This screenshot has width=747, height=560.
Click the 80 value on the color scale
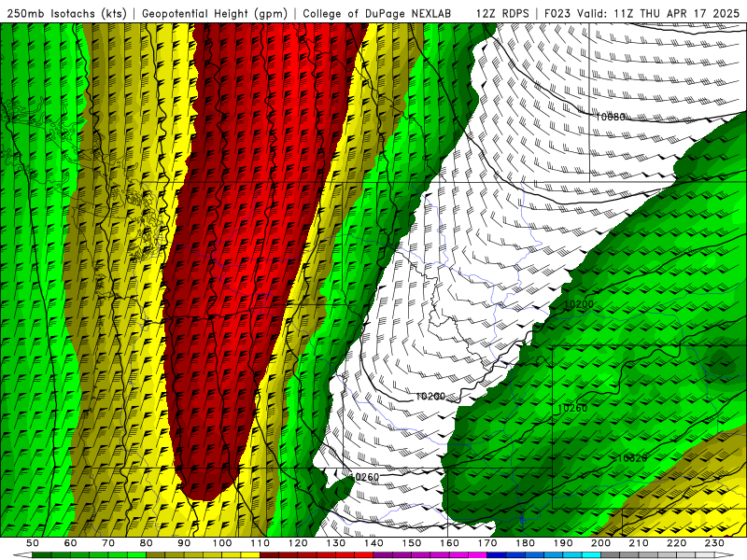147,543
